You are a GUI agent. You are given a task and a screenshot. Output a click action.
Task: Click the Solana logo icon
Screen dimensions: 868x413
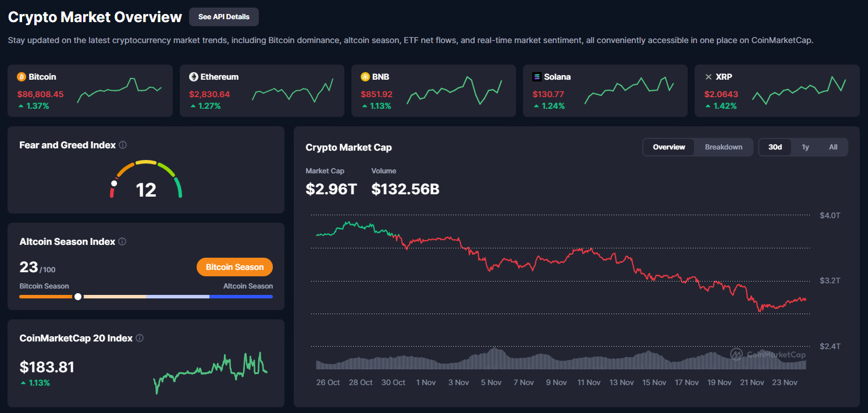[537, 77]
